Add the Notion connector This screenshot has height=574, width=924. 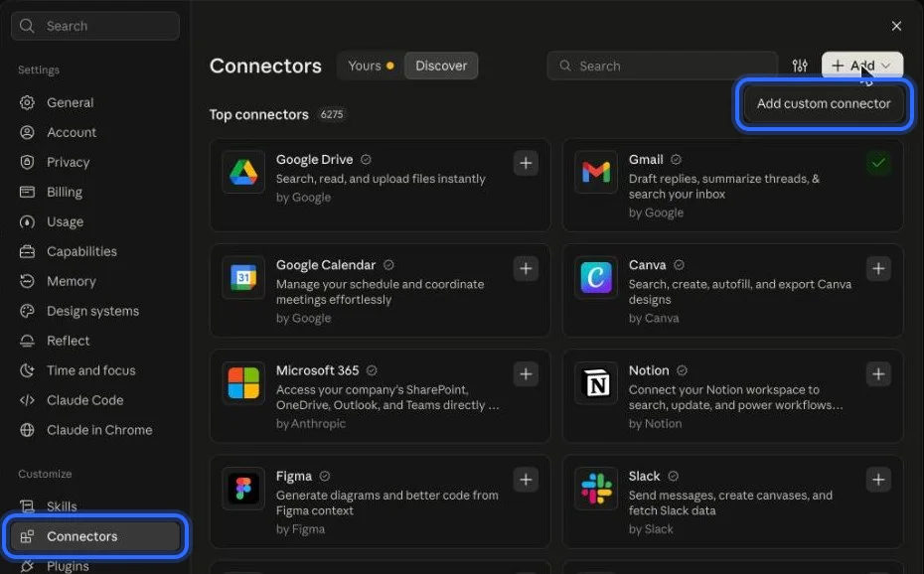point(878,373)
